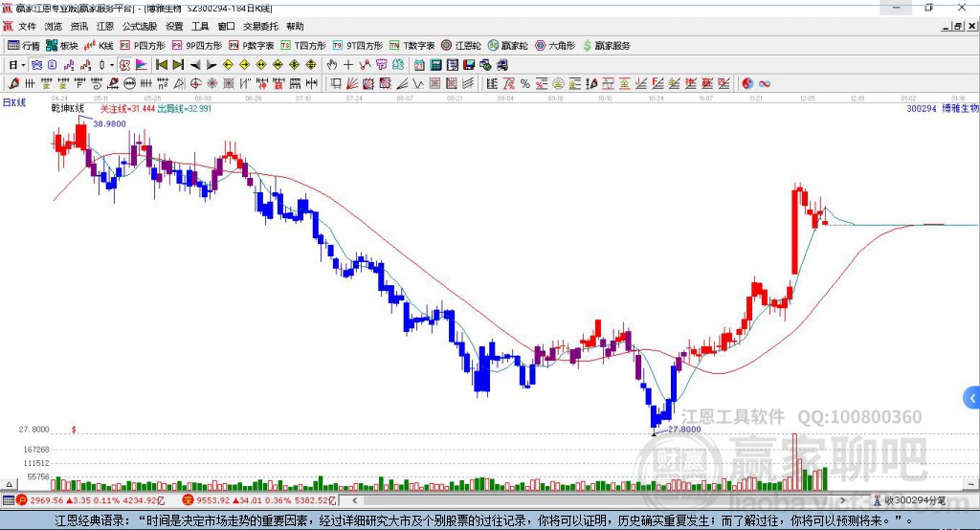This screenshot has height=530, width=980.
Task: Click the crosshair cursor tool
Action: [348, 64]
